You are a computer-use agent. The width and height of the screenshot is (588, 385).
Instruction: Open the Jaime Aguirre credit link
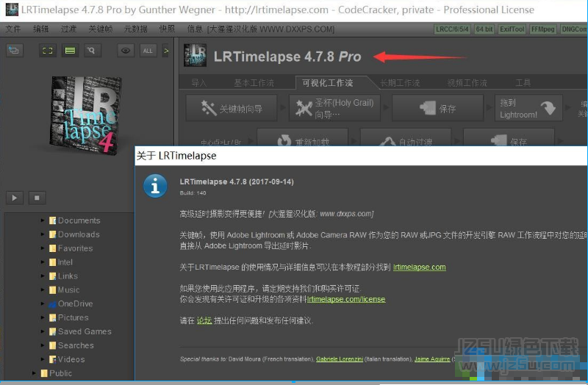(x=432, y=359)
